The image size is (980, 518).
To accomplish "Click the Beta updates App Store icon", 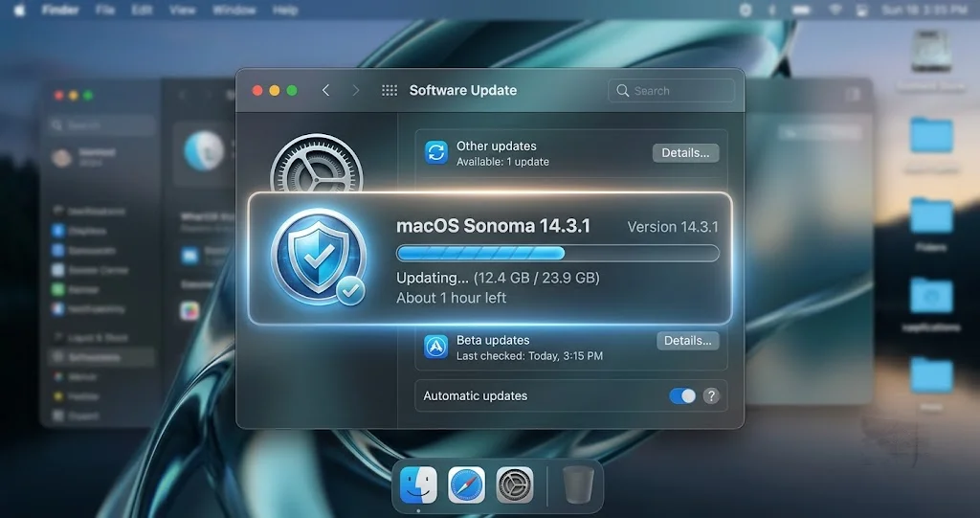I will 436,347.
